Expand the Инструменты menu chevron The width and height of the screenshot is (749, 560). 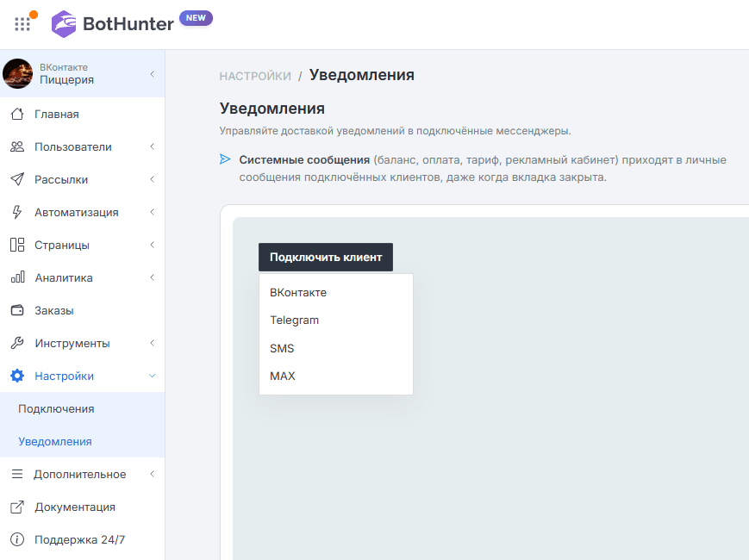pos(152,343)
